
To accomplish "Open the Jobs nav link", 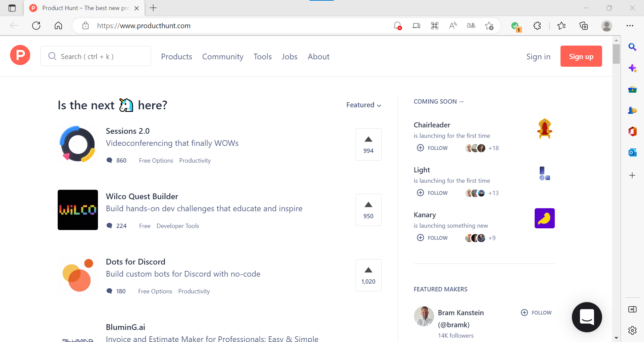I will 289,57.
